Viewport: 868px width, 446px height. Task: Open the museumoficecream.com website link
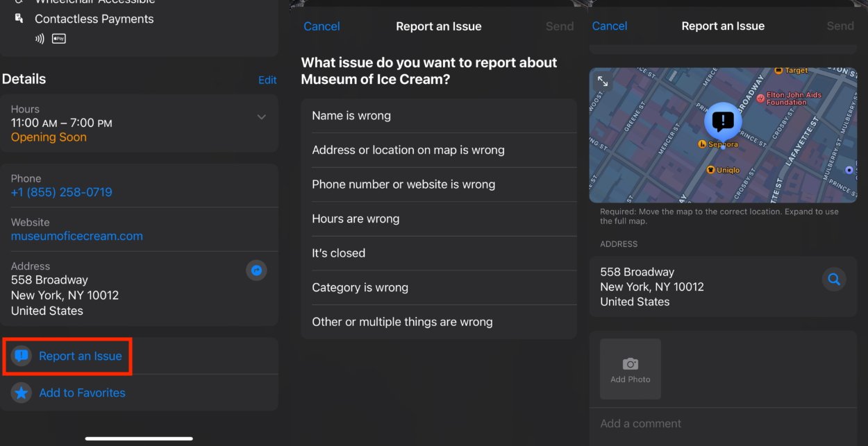coord(76,236)
